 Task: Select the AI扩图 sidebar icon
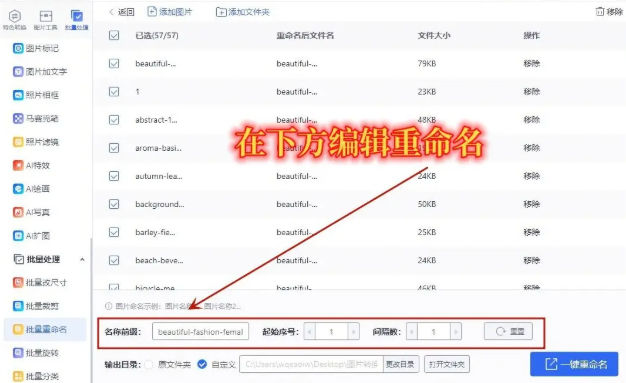point(18,236)
